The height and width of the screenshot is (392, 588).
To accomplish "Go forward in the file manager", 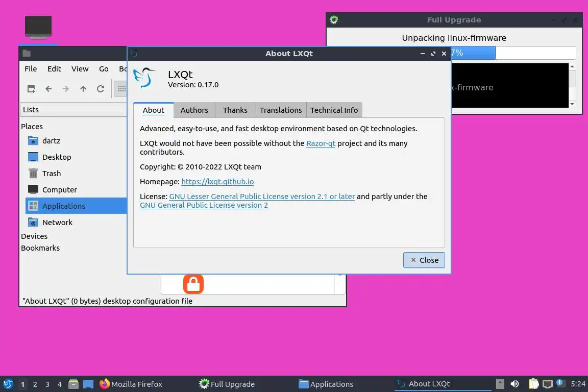I will [66, 89].
